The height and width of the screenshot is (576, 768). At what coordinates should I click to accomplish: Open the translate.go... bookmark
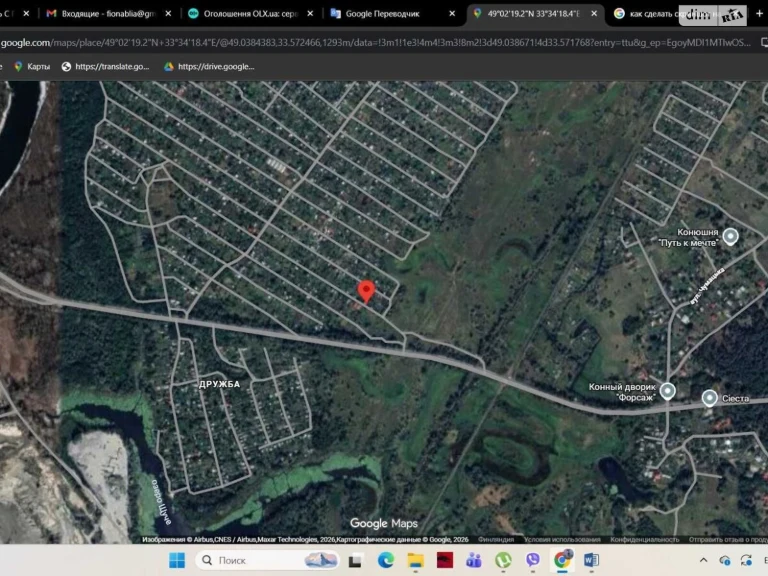point(105,67)
